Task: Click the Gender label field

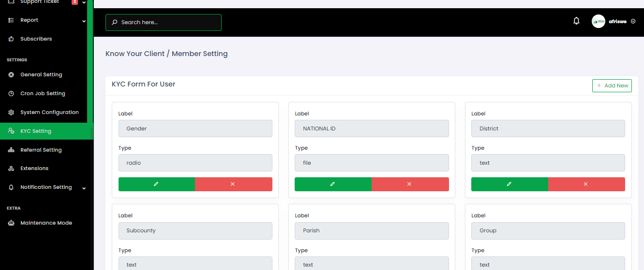Action: click(x=195, y=128)
